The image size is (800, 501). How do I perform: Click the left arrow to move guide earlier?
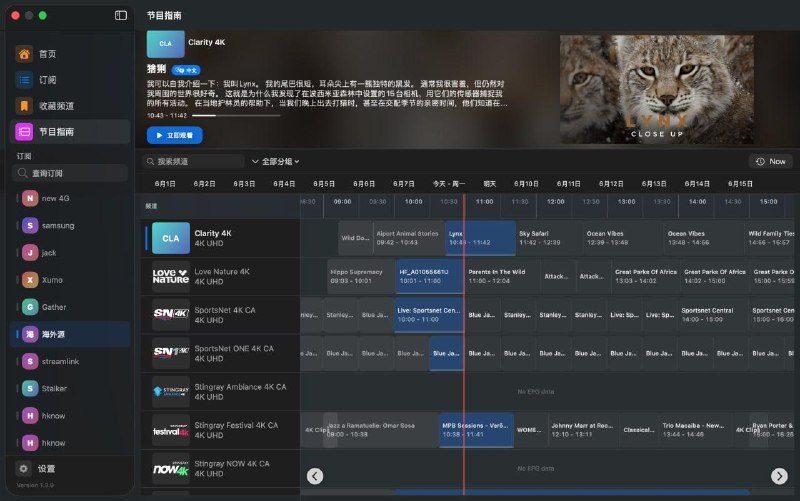315,476
